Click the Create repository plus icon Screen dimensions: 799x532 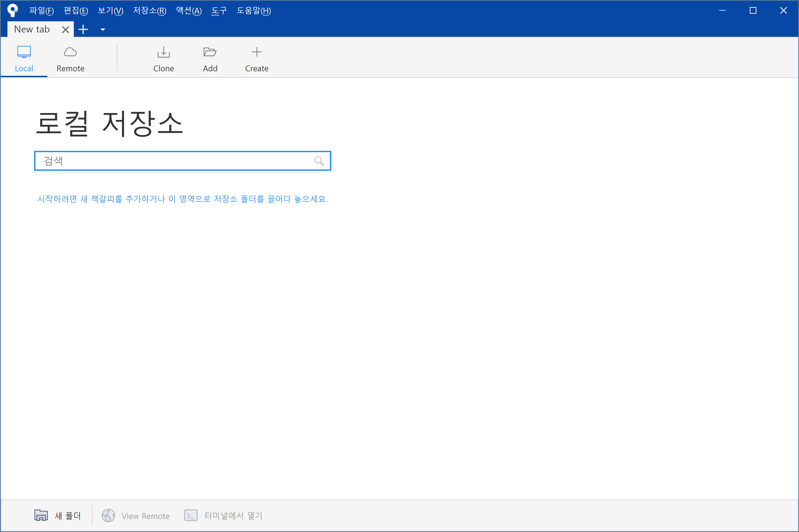click(256, 52)
